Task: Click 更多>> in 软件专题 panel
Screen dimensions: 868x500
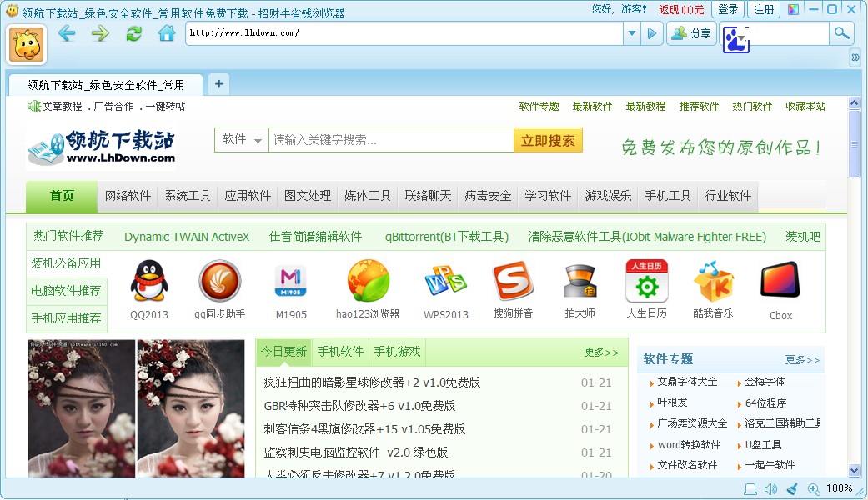Action: [802, 359]
